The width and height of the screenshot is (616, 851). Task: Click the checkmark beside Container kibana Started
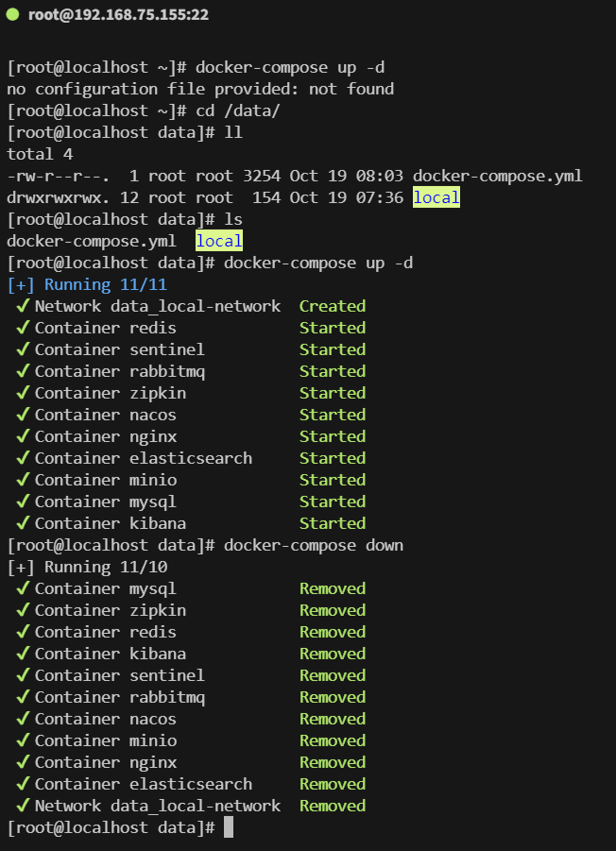23,523
